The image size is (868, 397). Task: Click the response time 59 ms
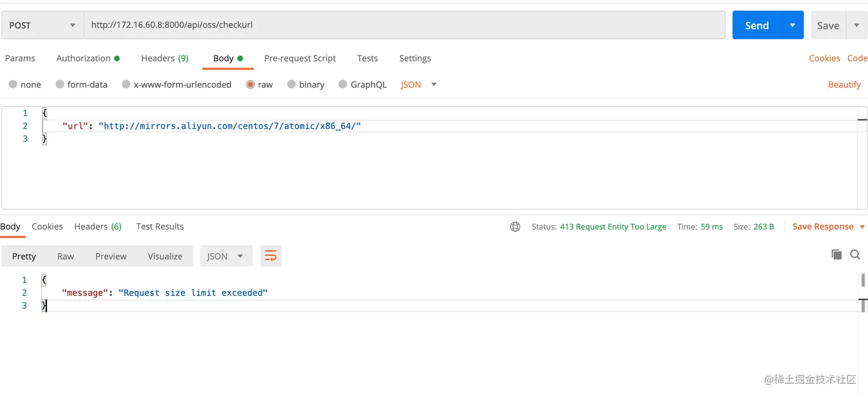pos(712,226)
